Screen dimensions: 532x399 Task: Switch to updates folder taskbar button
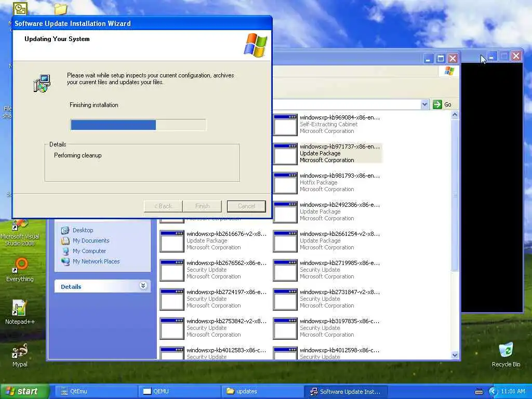(x=262, y=392)
